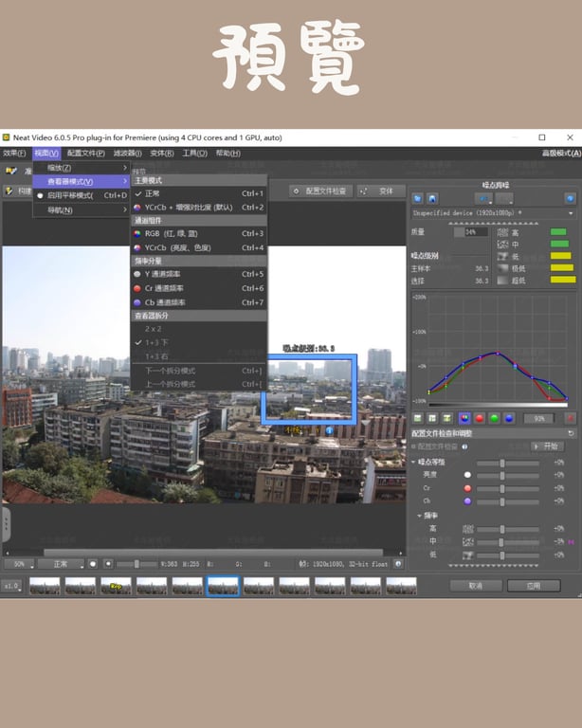Expand the 查看器模式(V) submenu arrow
The height and width of the screenshot is (728, 582).
125,181
